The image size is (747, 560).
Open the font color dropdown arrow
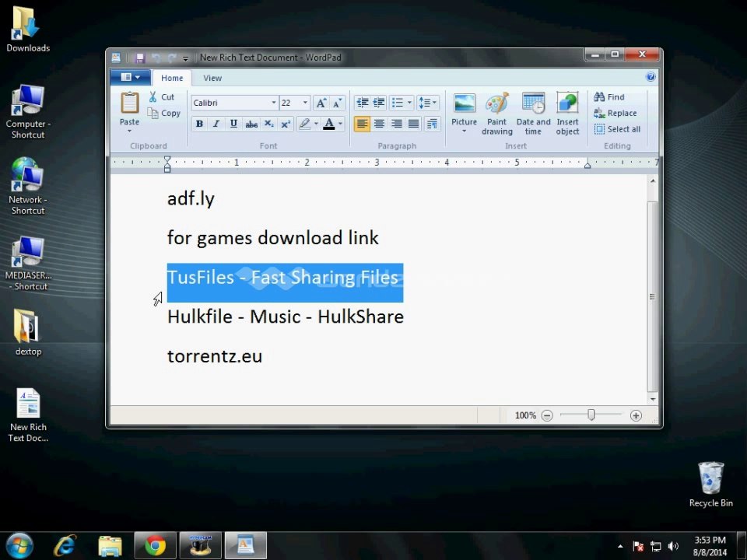(x=340, y=124)
